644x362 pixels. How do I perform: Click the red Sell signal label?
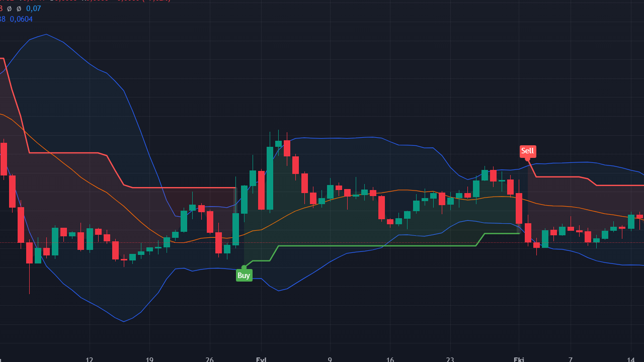point(528,151)
